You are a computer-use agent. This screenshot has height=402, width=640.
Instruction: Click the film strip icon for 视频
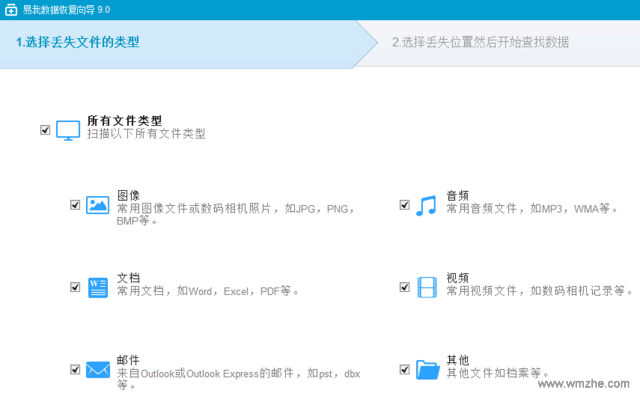(x=427, y=287)
